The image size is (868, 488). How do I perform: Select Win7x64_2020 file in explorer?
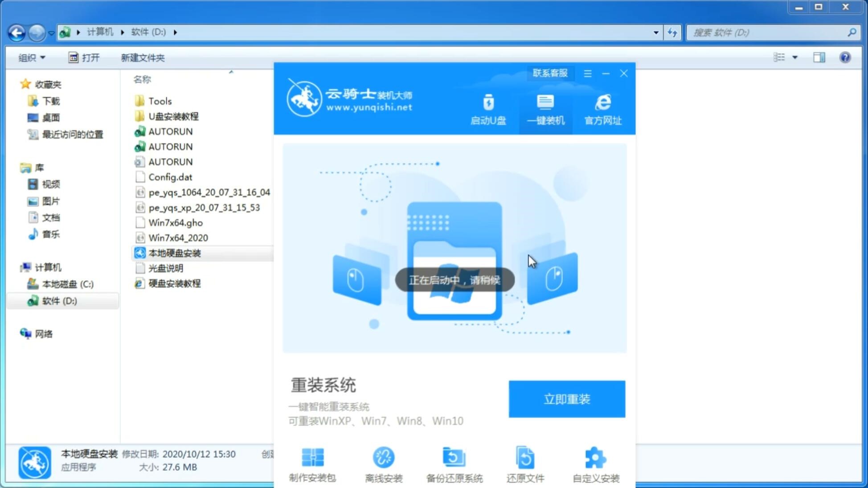point(178,238)
